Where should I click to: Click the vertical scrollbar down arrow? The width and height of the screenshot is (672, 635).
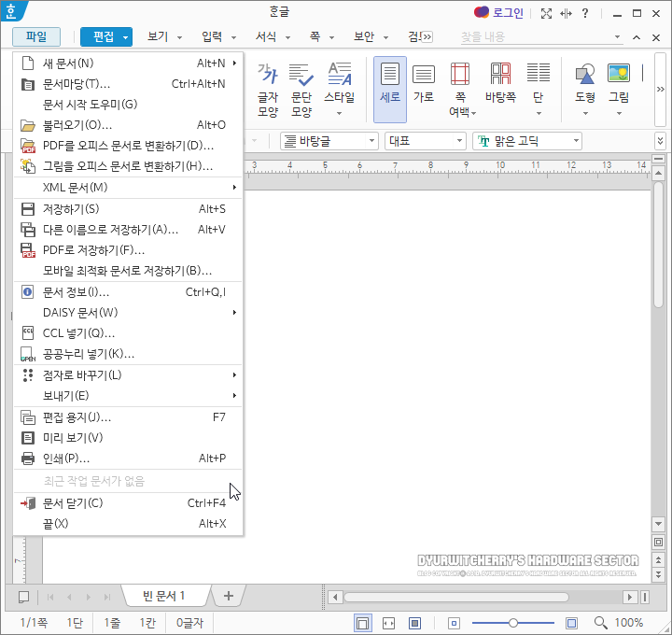pyautogui.click(x=658, y=524)
